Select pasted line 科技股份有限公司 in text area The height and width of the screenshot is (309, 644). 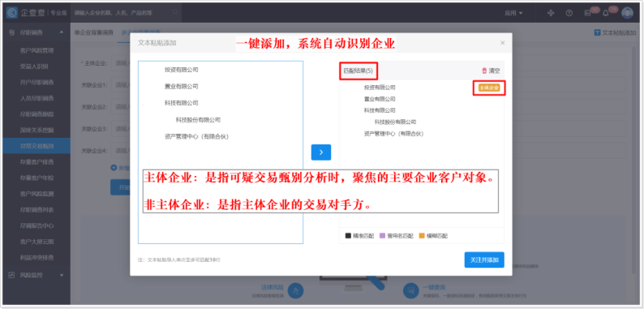tap(199, 120)
